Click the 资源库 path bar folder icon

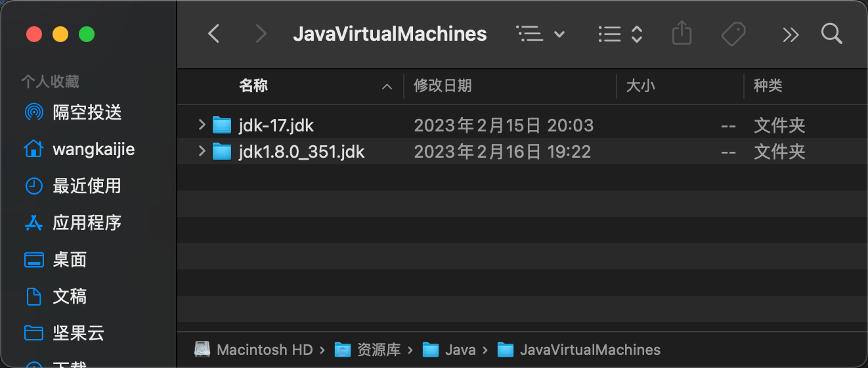coord(343,350)
